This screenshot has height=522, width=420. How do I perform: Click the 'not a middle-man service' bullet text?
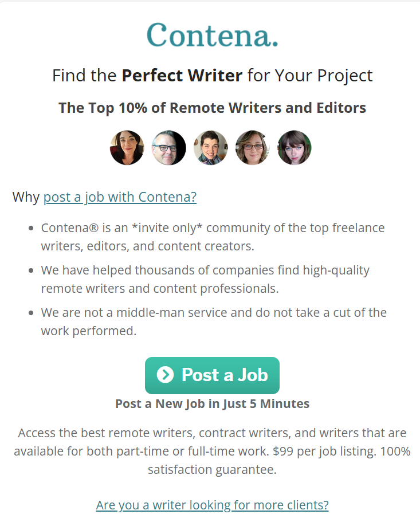coord(214,321)
